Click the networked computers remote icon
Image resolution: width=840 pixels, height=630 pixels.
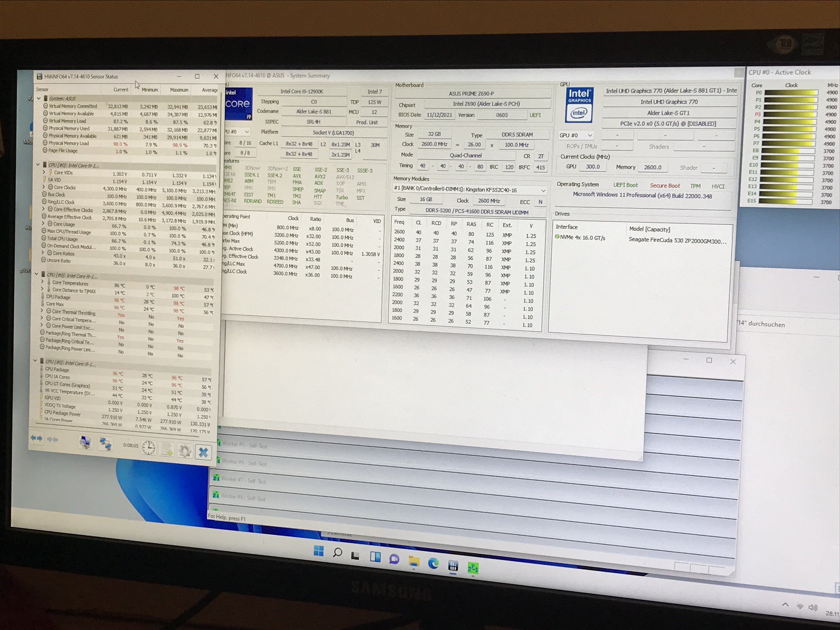click(x=105, y=444)
